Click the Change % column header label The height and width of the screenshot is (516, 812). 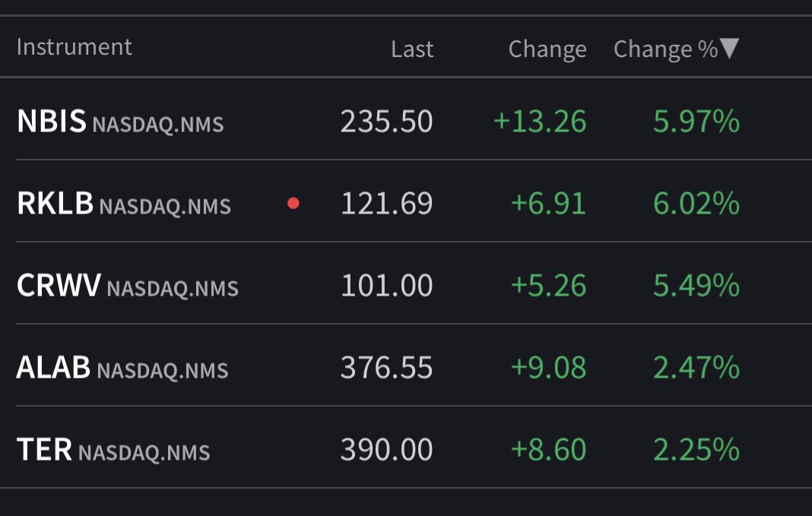pos(665,49)
